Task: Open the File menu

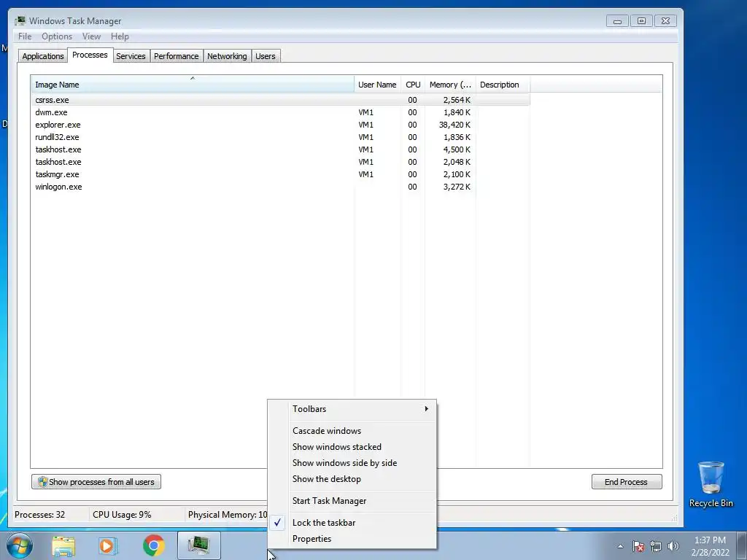Action: [x=25, y=36]
